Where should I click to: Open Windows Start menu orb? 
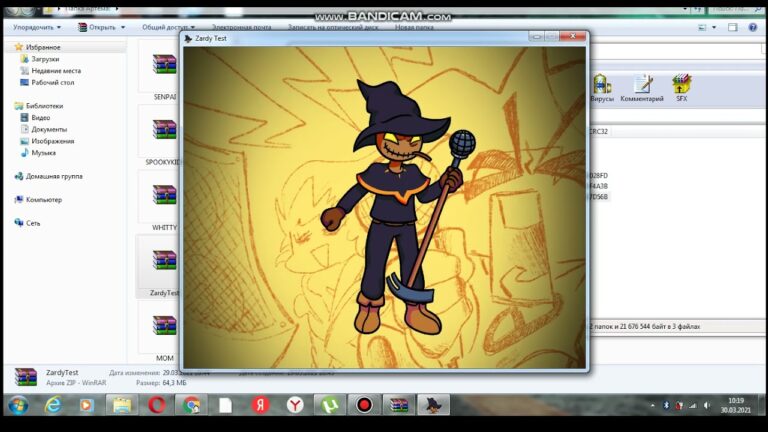(18, 405)
